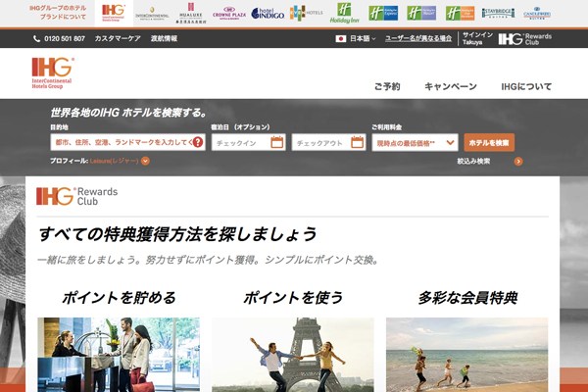Click the 多彩な会員特典 heading
Viewport: 588px width, 392px height.
click(467, 298)
